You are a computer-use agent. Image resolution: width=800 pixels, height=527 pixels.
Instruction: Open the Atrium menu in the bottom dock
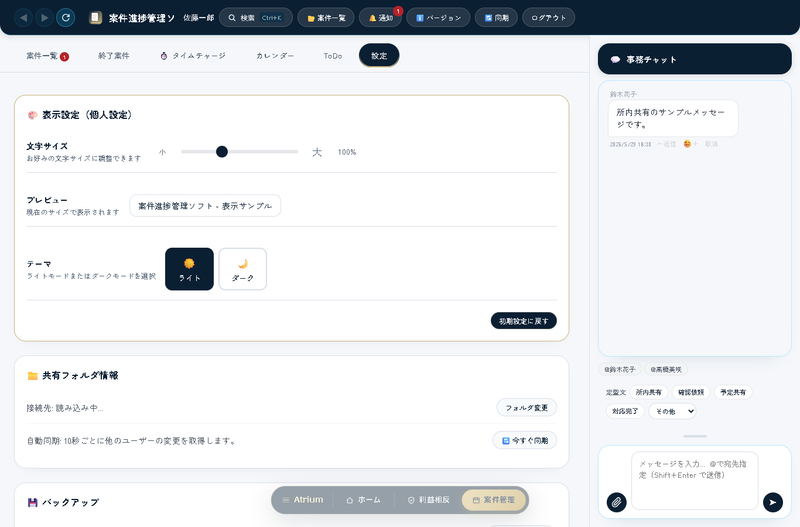point(303,500)
